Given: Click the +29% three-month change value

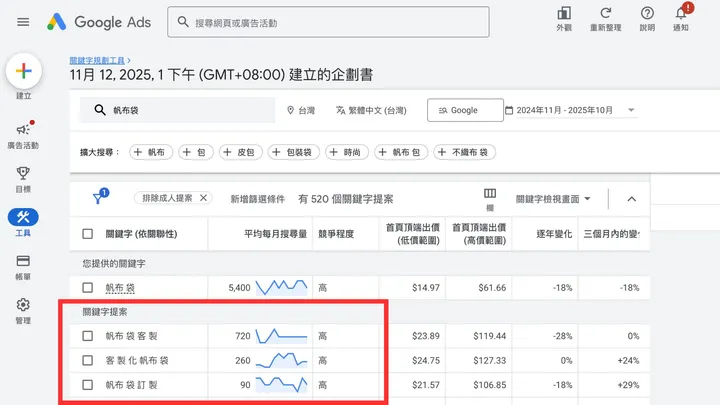Looking at the screenshot, I should 628,384.
